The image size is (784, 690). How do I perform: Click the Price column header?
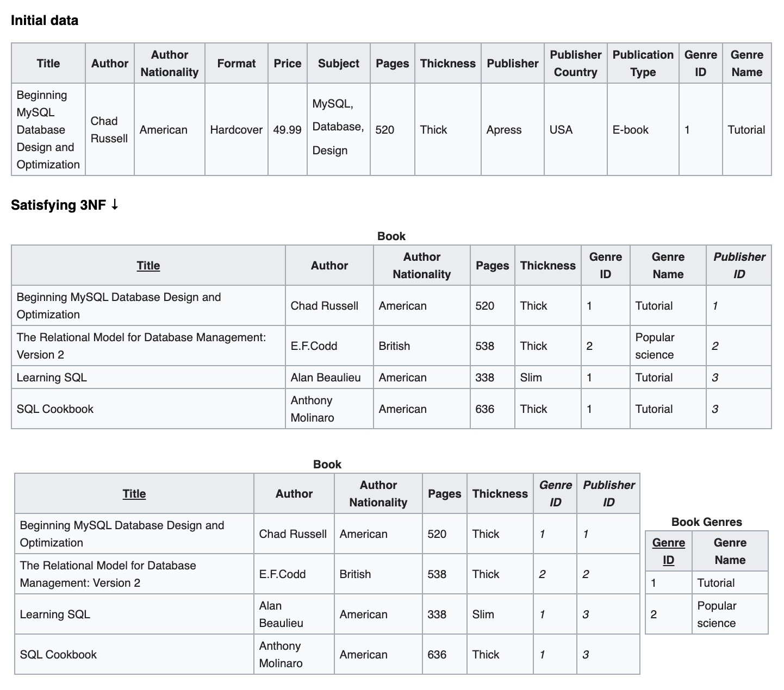287,64
